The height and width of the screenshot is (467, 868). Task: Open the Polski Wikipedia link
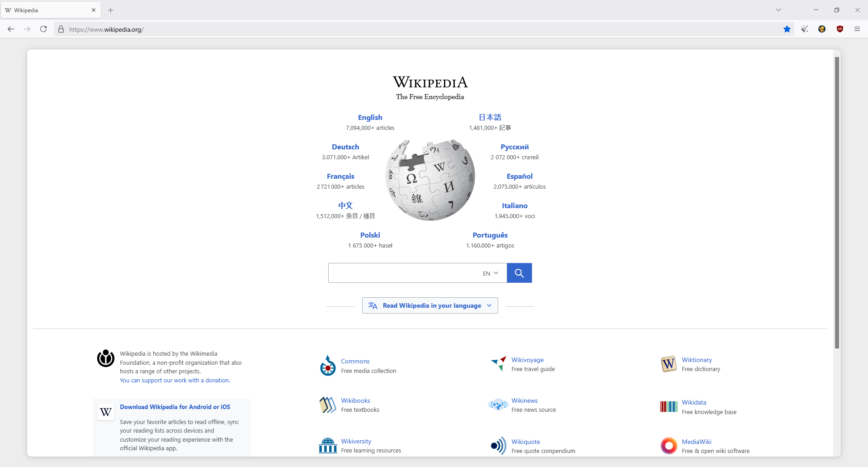point(370,235)
